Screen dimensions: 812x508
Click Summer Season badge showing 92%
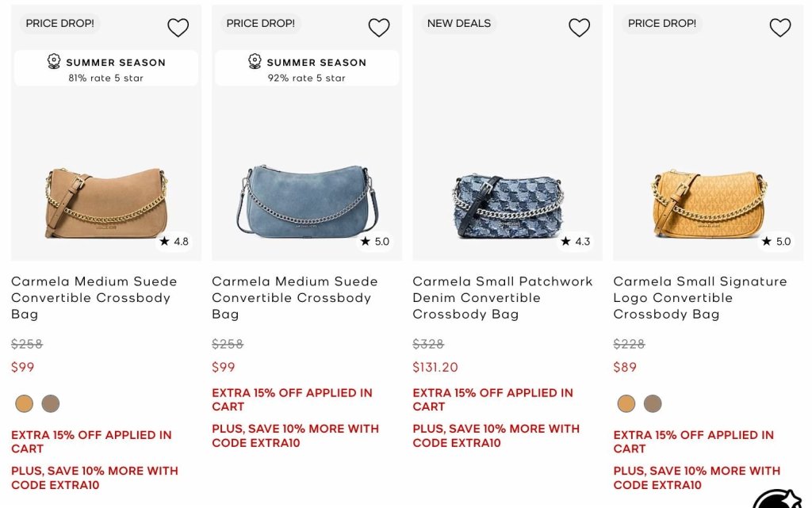307,68
